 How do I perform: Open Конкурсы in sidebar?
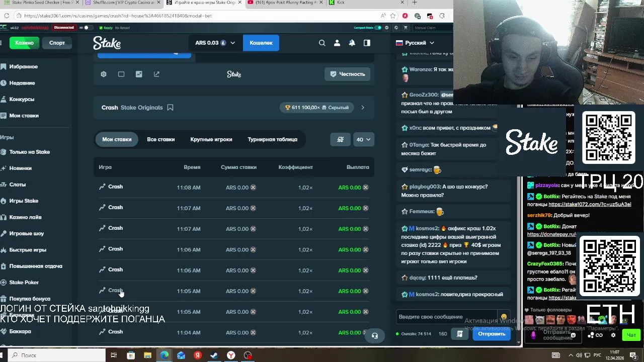pyautogui.click(x=22, y=99)
